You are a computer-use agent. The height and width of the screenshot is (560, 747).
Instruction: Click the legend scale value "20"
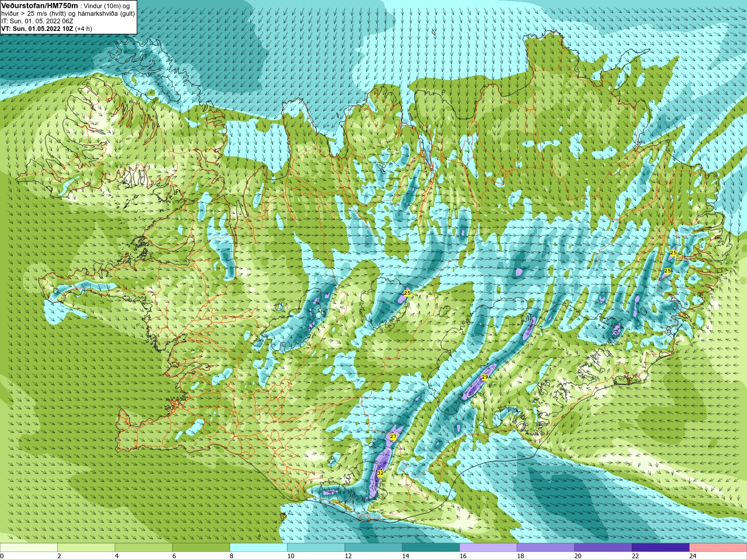tap(578, 556)
